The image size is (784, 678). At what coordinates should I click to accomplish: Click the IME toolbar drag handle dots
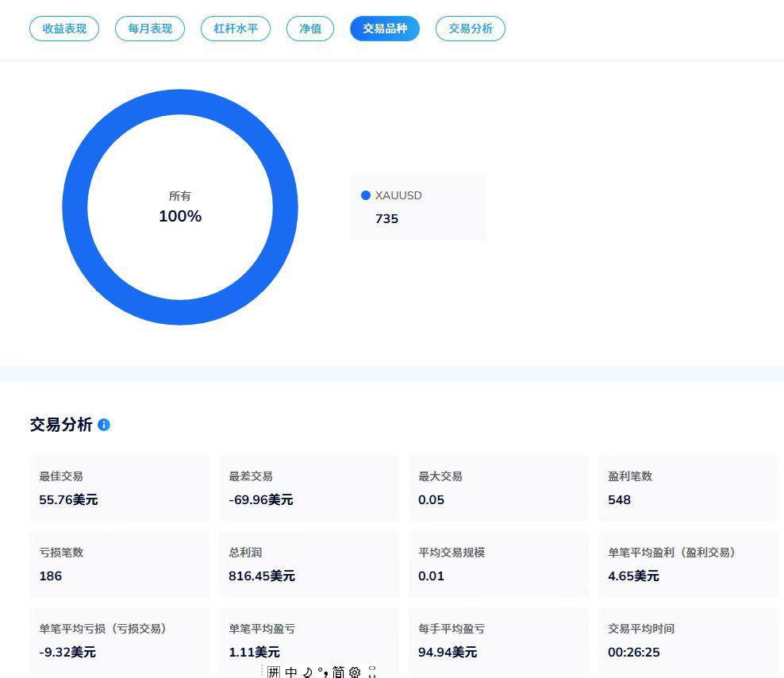pos(262,672)
